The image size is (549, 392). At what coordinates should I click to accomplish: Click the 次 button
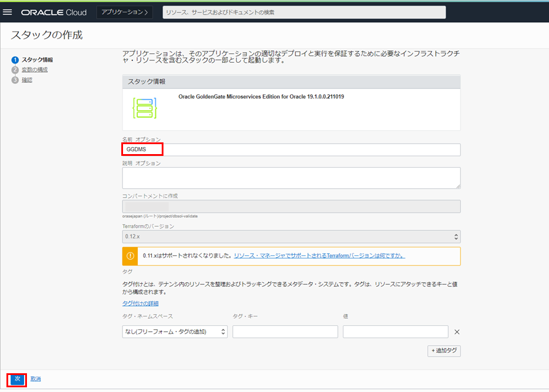click(18, 379)
